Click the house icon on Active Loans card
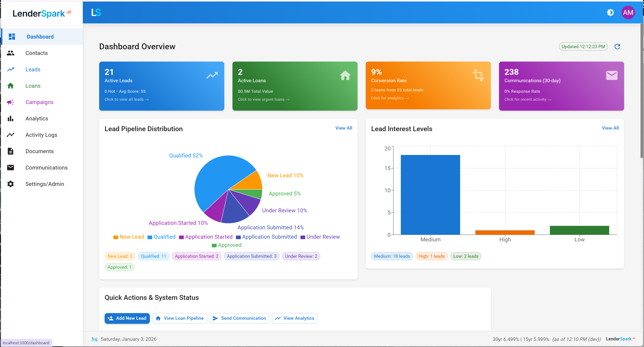The height and width of the screenshot is (347, 644). 345,75
